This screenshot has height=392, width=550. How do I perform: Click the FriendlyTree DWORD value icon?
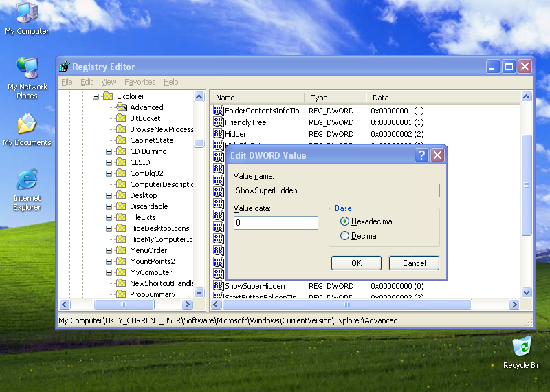[x=219, y=122]
